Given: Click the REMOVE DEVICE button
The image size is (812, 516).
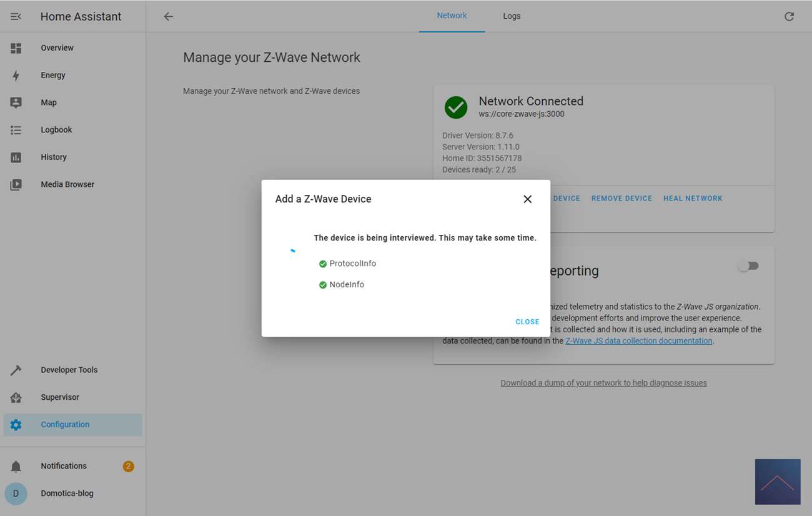Looking at the screenshot, I should 621,199.
